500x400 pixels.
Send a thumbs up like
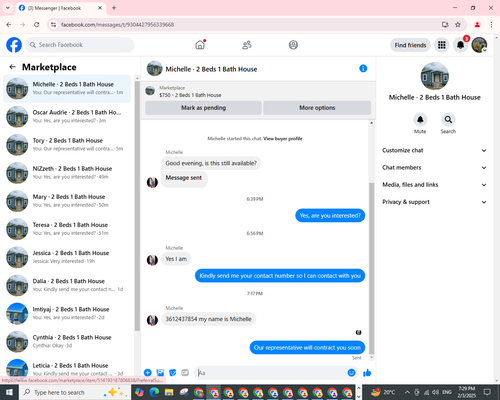367,372
